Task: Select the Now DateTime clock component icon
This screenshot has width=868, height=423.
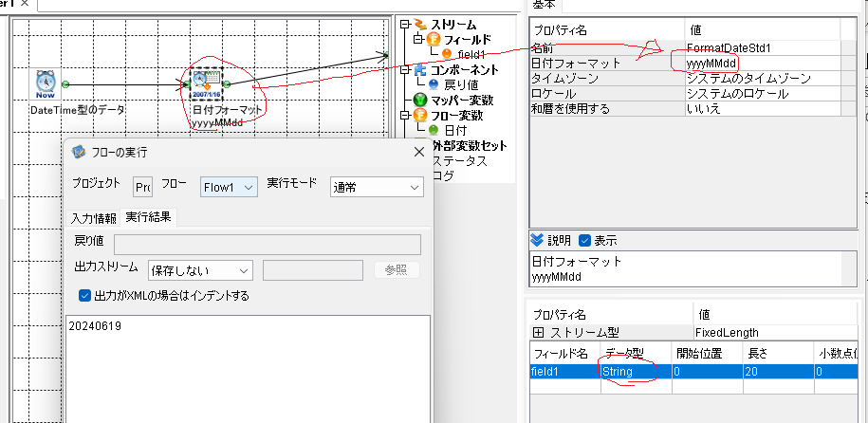Action: (x=45, y=84)
